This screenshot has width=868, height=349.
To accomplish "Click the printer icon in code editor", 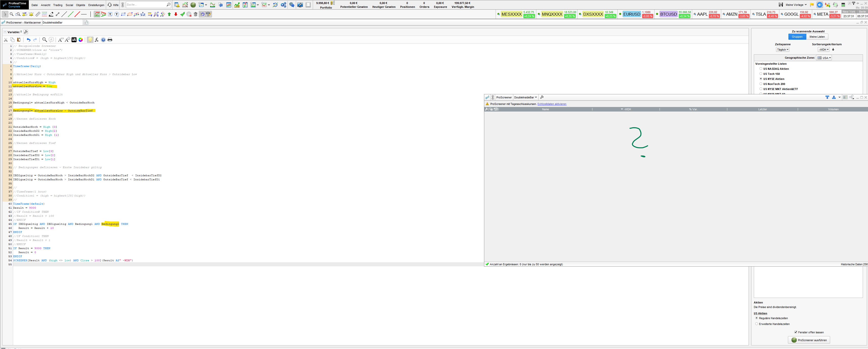I will click(110, 40).
